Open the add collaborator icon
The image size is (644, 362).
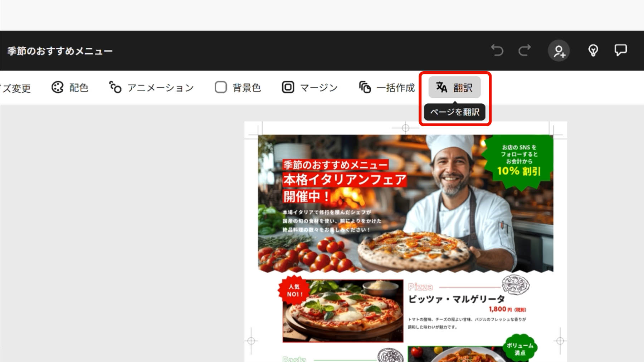(x=559, y=51)
